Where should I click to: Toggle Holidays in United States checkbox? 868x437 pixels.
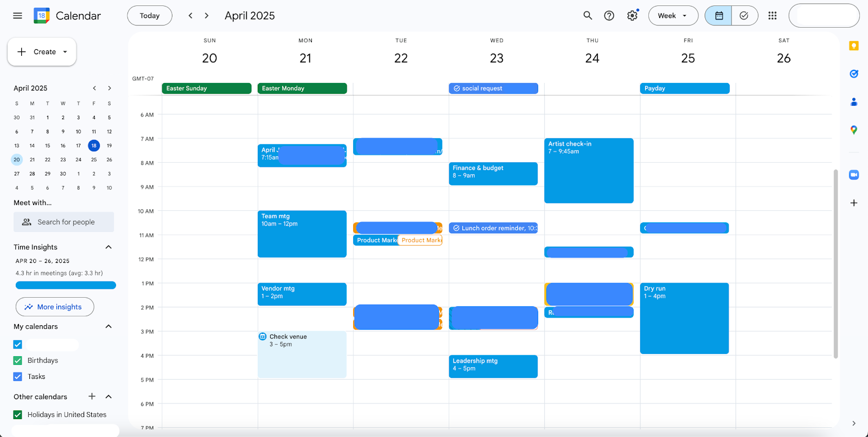coord(18,415)
